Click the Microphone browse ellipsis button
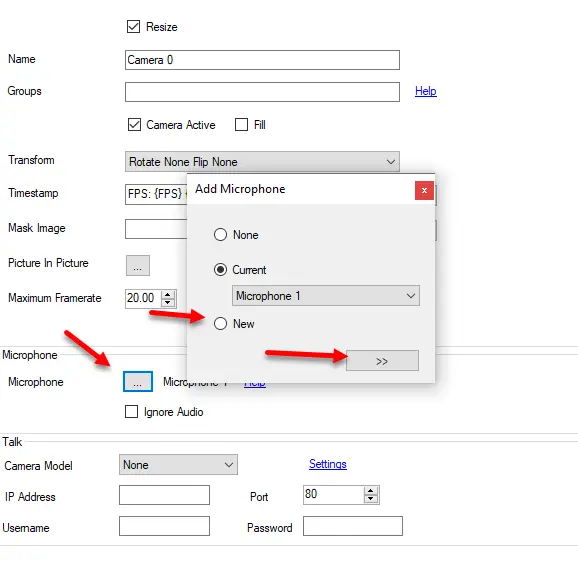 [x=138, y=382]
